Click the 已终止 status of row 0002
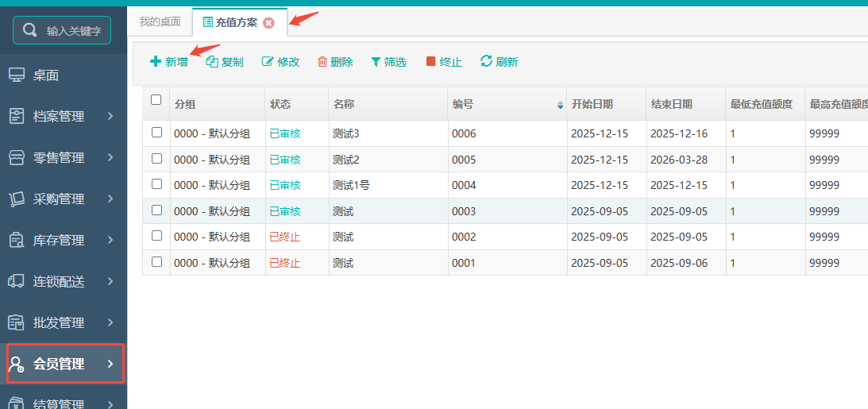Image resolution: width=868 pixels, height=409 pixels. (285, 237)
